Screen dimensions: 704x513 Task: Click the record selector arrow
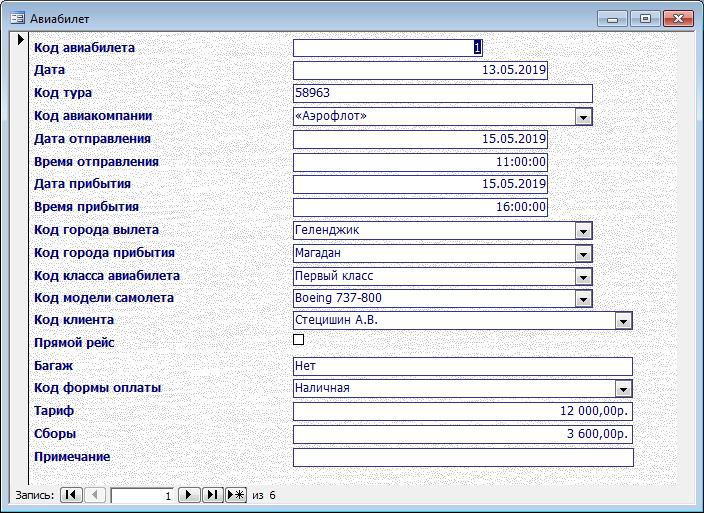[20, 41]
